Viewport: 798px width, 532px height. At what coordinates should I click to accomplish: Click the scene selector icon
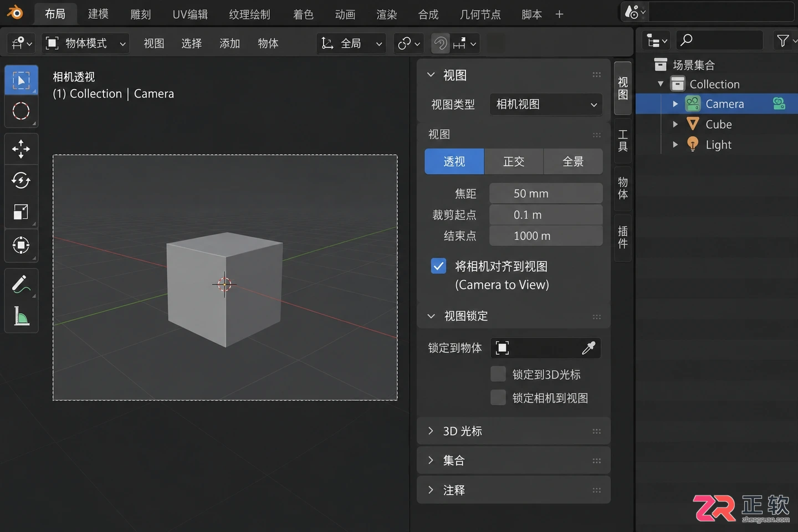pos(635,12)
